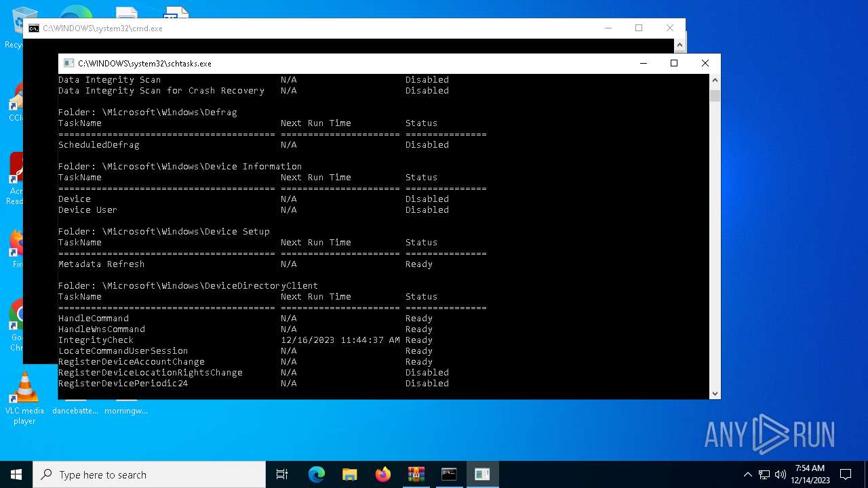
Task: Open the Recycle Bin desktop icon
Action: click(14, 27)
